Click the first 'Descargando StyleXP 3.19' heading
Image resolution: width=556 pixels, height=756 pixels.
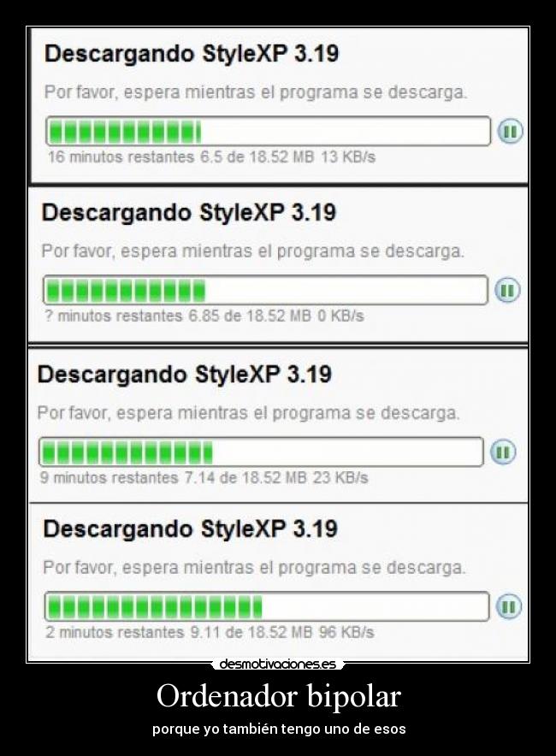pyautogui.click(x=192, y=54)
